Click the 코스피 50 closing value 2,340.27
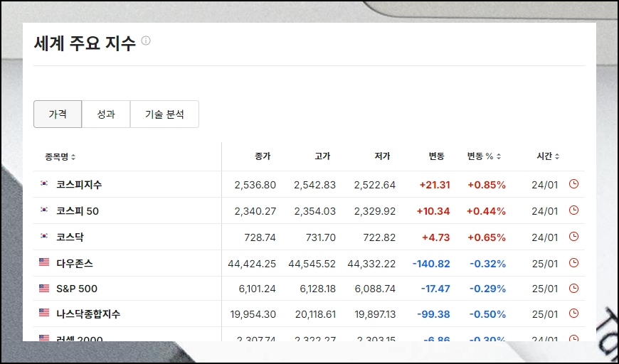 click(255, 211)
